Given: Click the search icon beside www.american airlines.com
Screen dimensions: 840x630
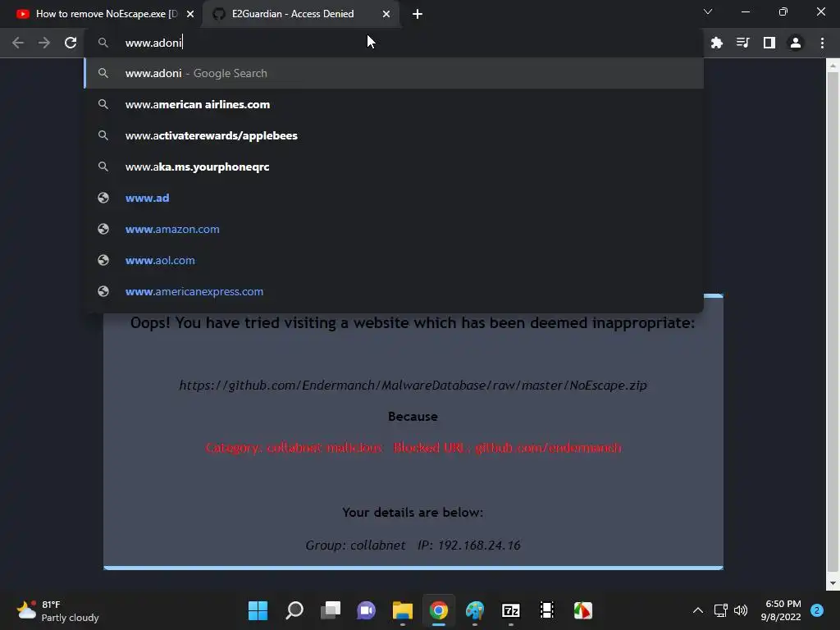Looking at the screenshot, I should (103, 104).
